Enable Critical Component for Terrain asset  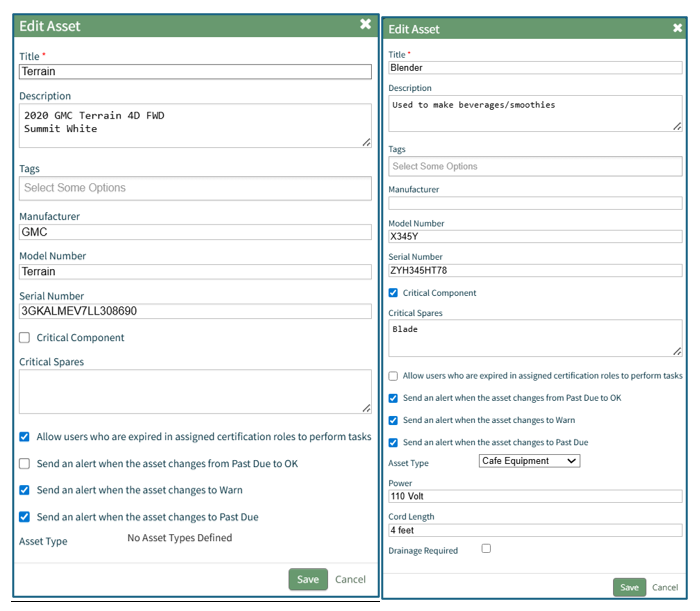(x=25, y=338)
